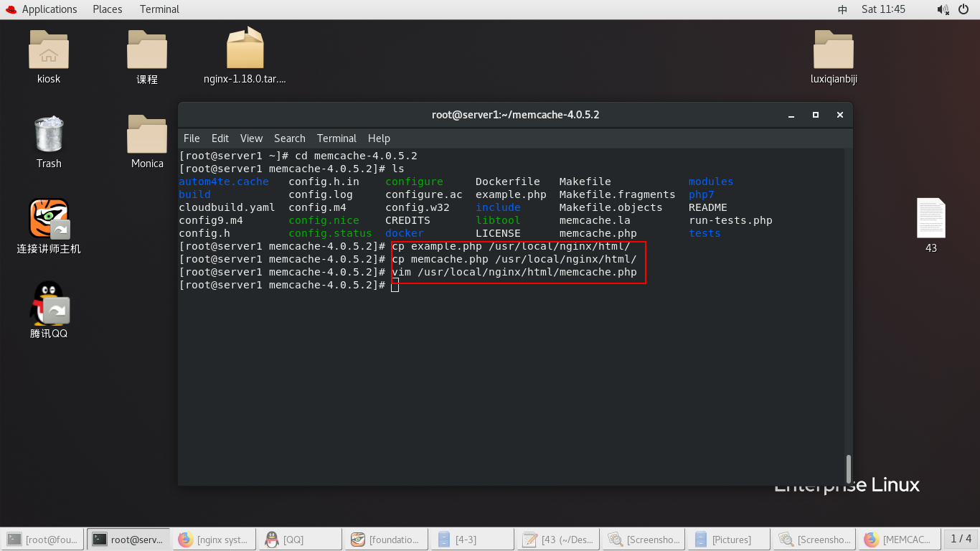Open the Terminal app menu in top bar
The image size is (980, 551).
coord(159,9)
